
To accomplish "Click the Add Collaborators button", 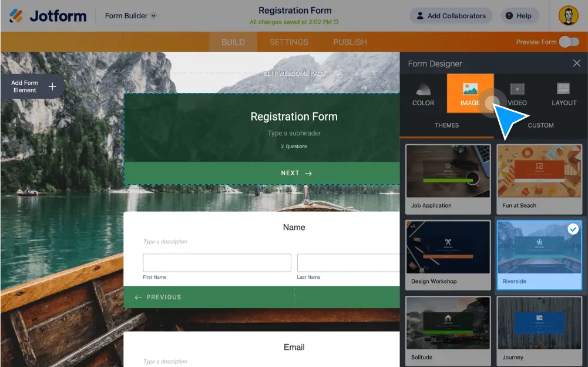I will (451, 16).
